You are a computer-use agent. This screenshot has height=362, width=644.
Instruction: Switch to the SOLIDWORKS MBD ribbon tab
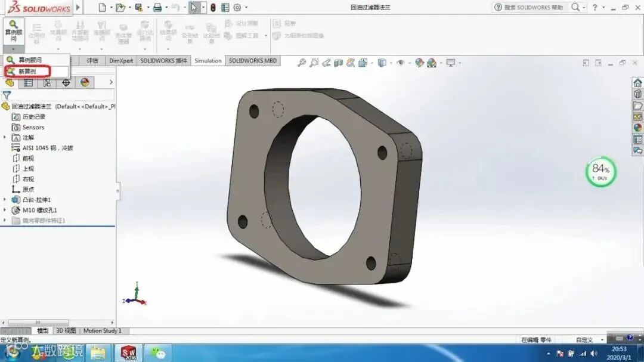click(x=253, y=61)
